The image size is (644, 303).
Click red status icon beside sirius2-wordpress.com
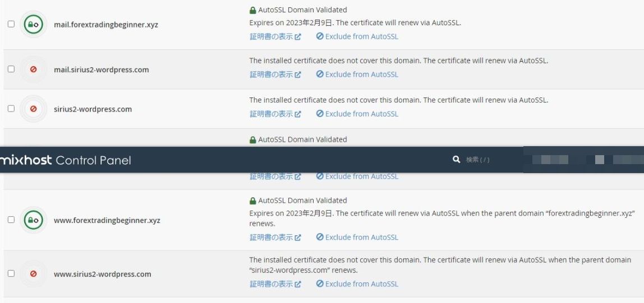point(33,109)
